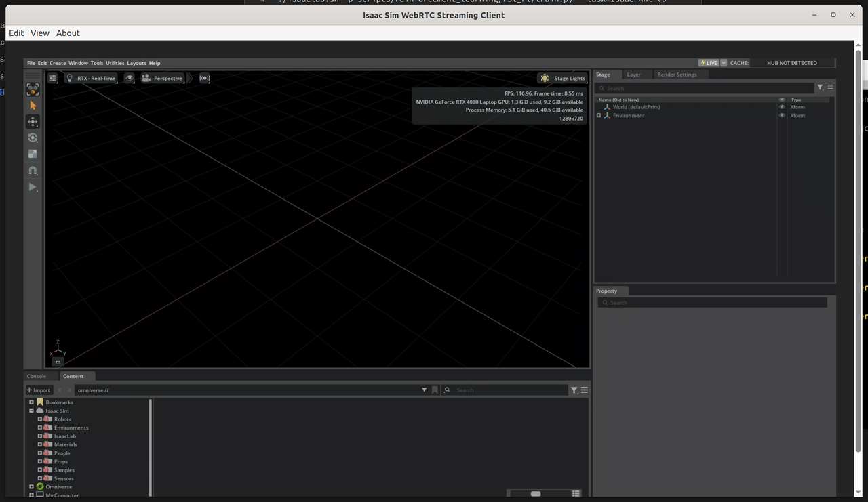Image resolution: width=868 pixels, height=502 pixels.
Task: Open the File menu
Action: point(31,63)
